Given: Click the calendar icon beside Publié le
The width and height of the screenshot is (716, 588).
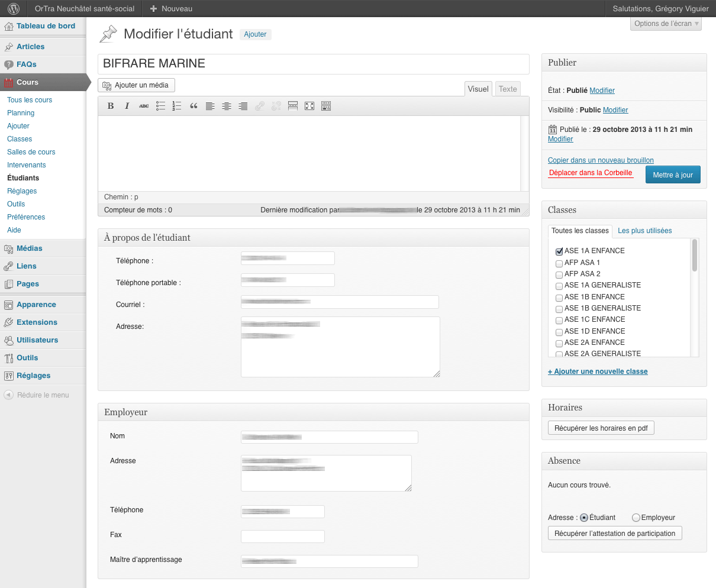Looking at the screenshot, I should coord(553,129).
